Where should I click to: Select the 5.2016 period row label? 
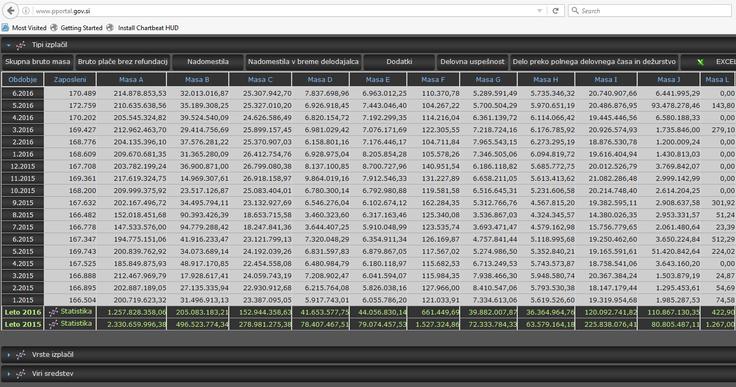click(x=23, y=106)
